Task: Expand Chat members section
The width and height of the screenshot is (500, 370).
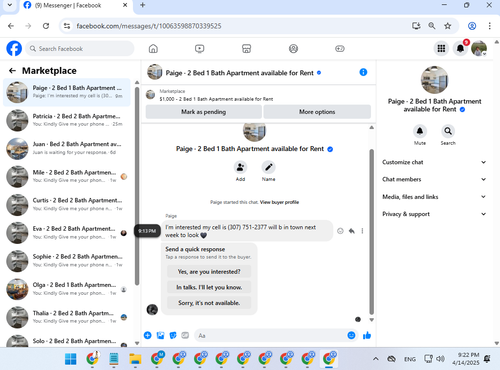Action: [434, 179]
